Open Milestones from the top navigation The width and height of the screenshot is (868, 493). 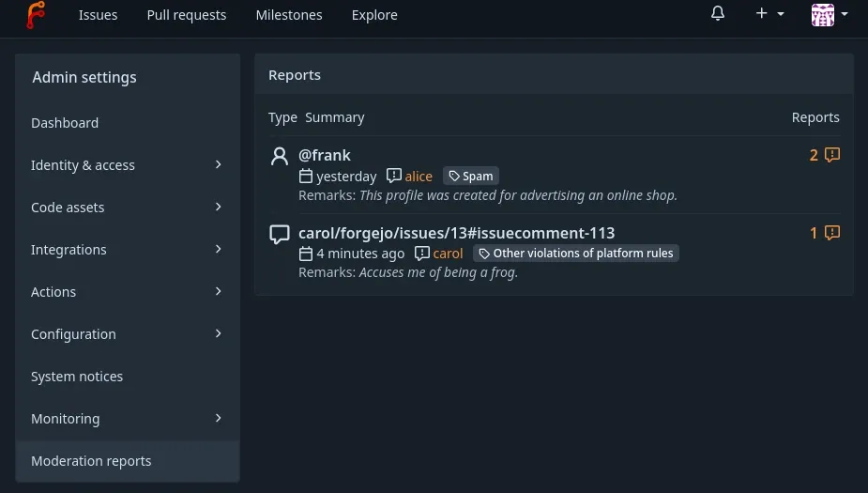[289, 15]
